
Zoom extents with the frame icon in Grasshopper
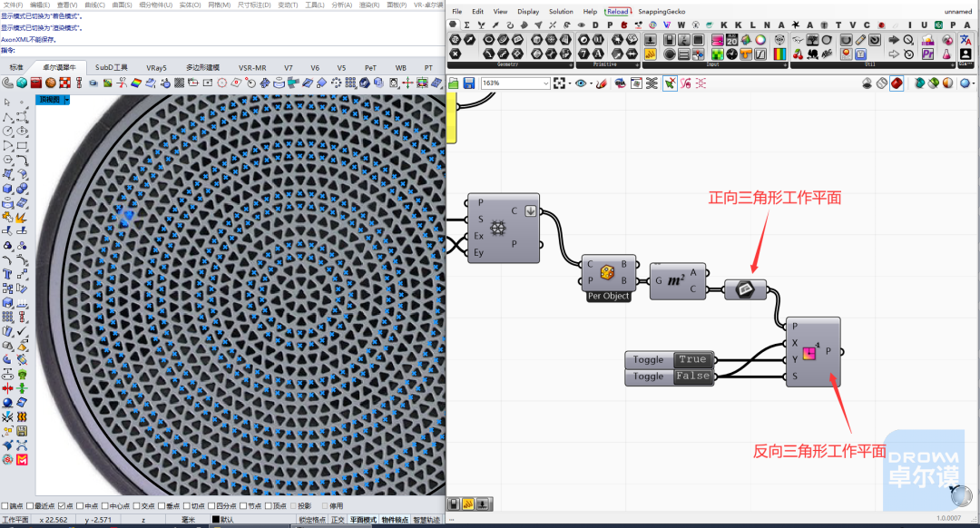(559, 83)
